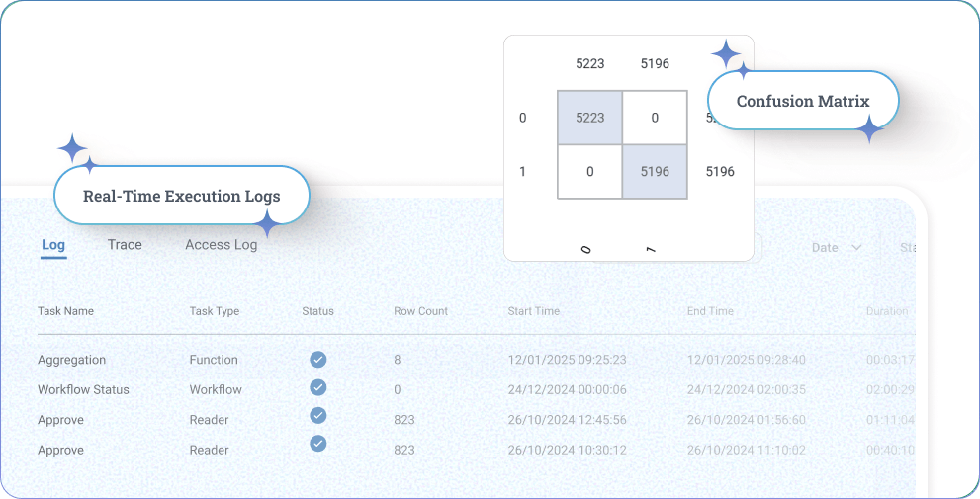Open the Log tab
The width and height of the screenshot is (980, 499).
[53, 245]
